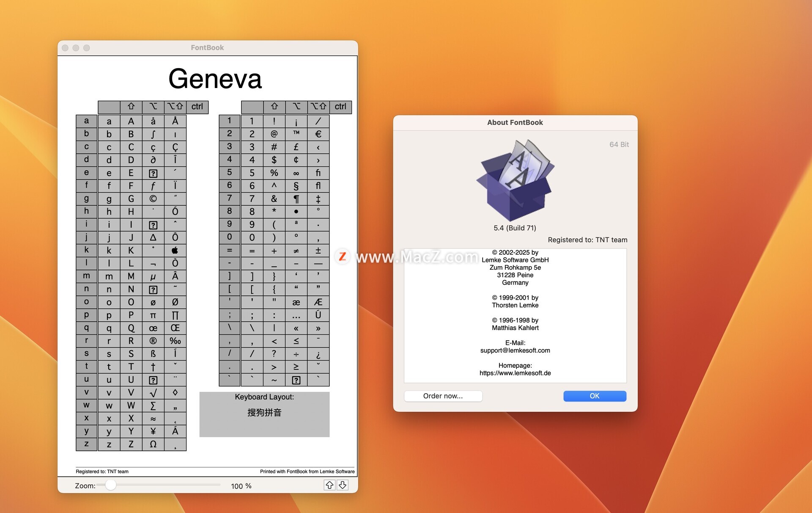This screenshot has height=513, width=812.
Task: Click the Œ glyph in row q
Action: tap(175, 328)
